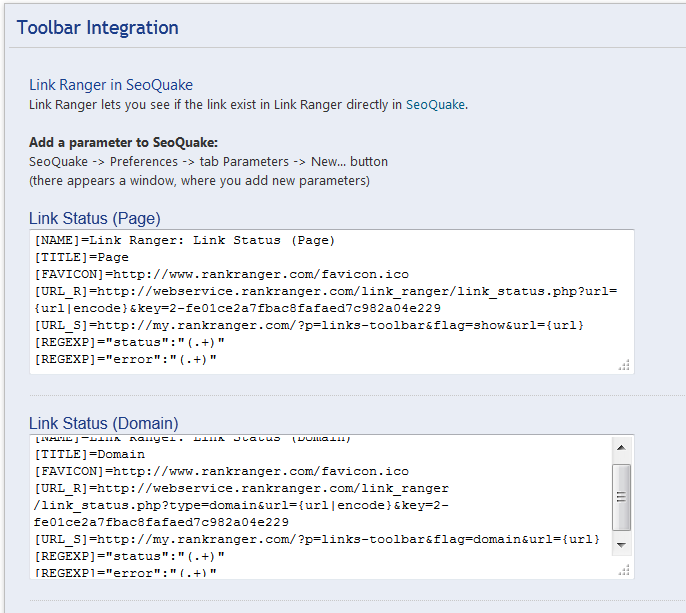Click the Toolbar Integration page heading
Viewport: 686px width, 613px height.
point(98,27)
